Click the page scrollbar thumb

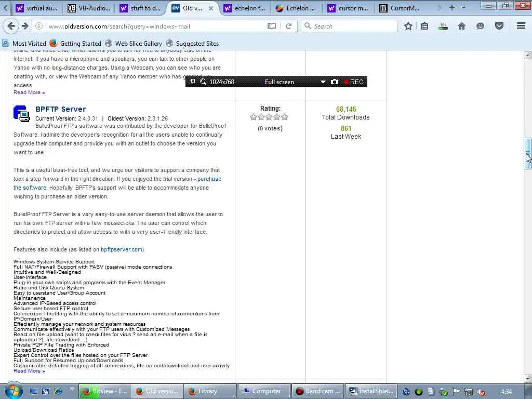pos(528,153)
